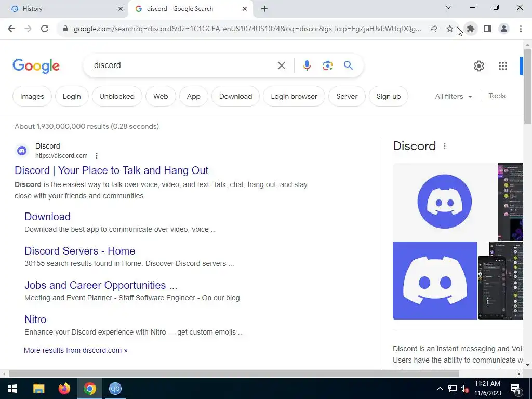Open square blue Discord logo thumbnail

(x=435, y=281)
